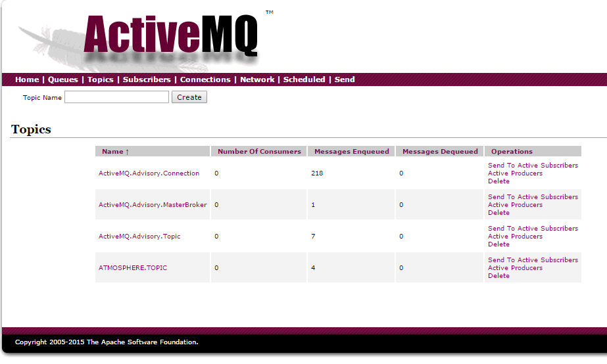This screenshot has width=607, height=364.
Task: Send To Active Subscribers for Advisory.Connection
Action: coord(533,165)
